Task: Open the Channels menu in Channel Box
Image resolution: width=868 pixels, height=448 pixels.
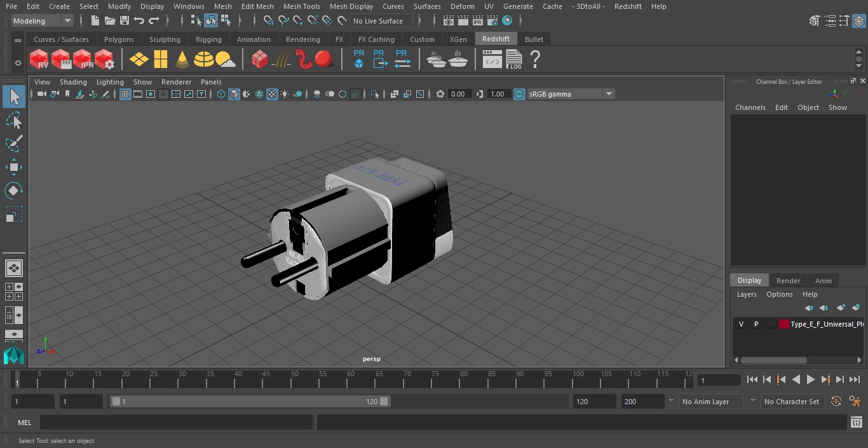Action: coord(750,107)
